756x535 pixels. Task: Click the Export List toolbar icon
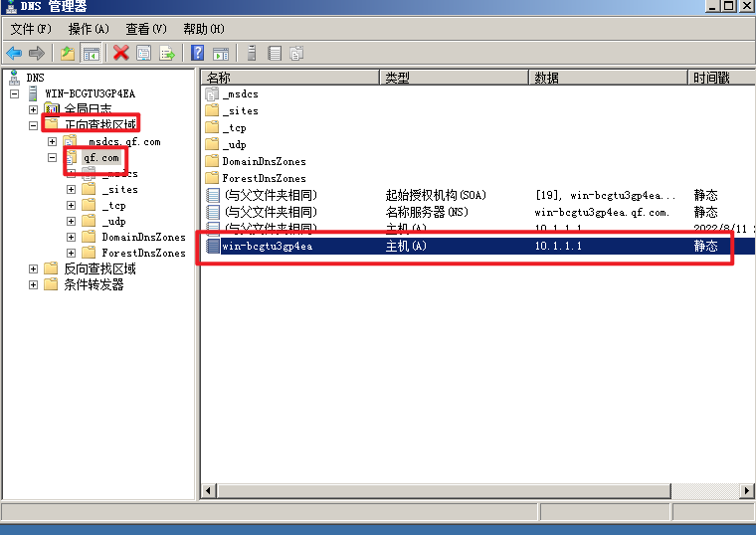point(167,53)
